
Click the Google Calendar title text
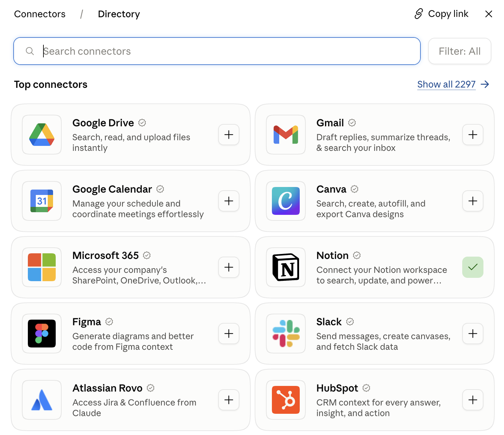coord(112,189)
